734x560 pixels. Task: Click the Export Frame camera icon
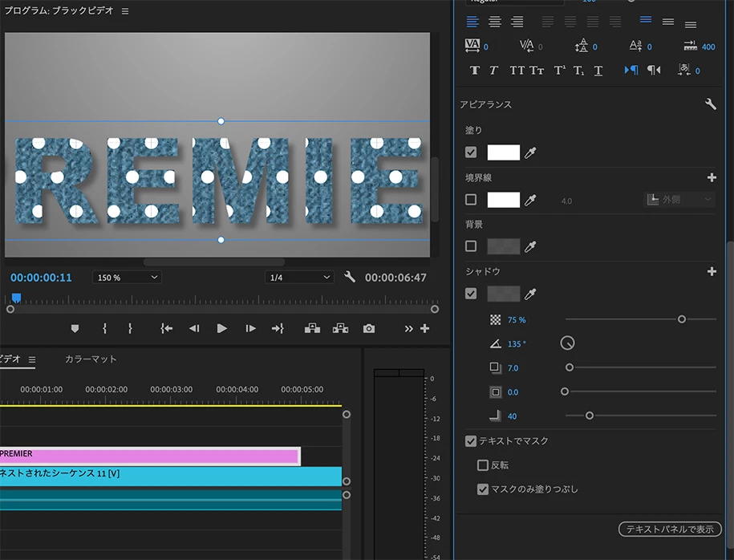369,328
